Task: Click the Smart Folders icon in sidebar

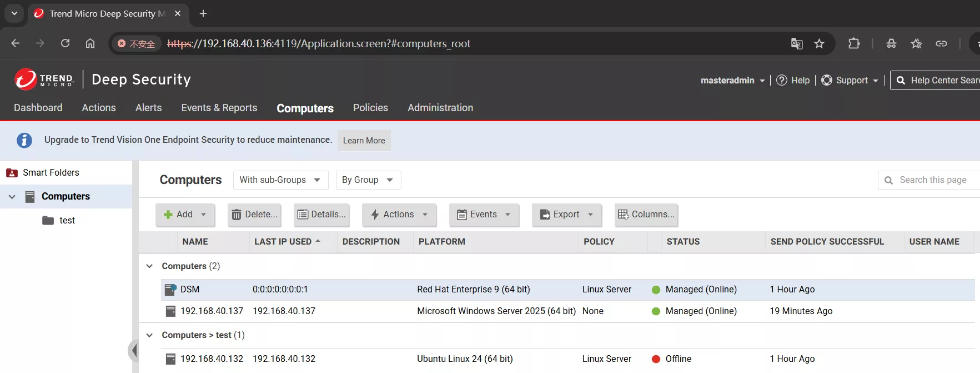Action: [12, 173]
